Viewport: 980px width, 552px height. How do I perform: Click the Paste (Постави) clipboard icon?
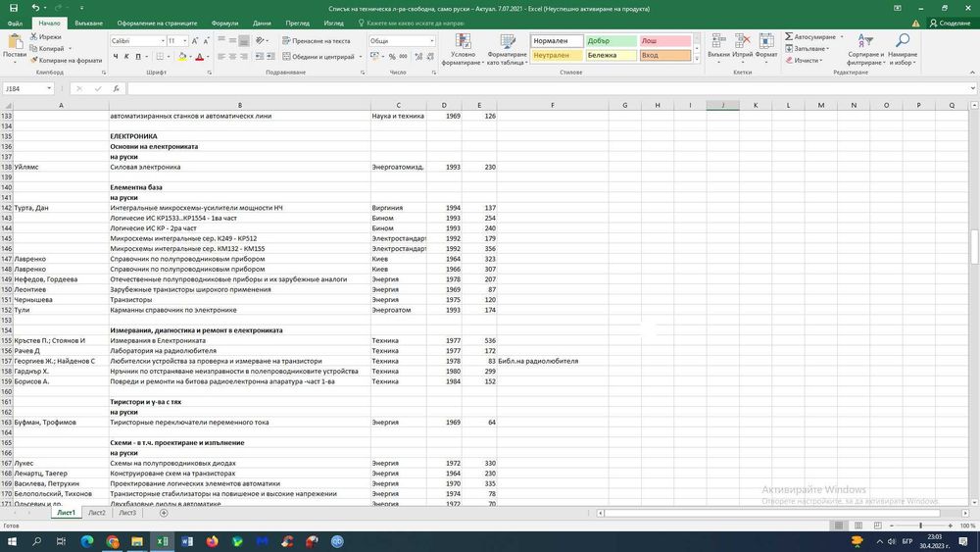(x=15, y=42)
